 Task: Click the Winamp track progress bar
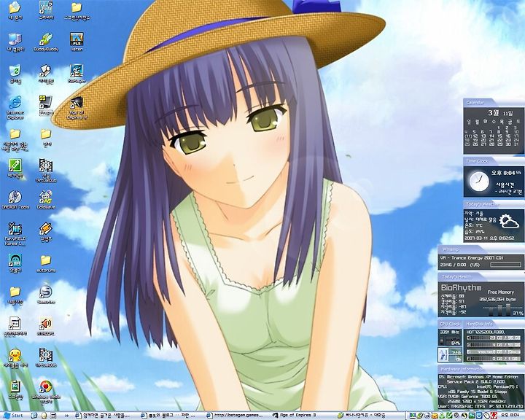[x=505, y=265]
